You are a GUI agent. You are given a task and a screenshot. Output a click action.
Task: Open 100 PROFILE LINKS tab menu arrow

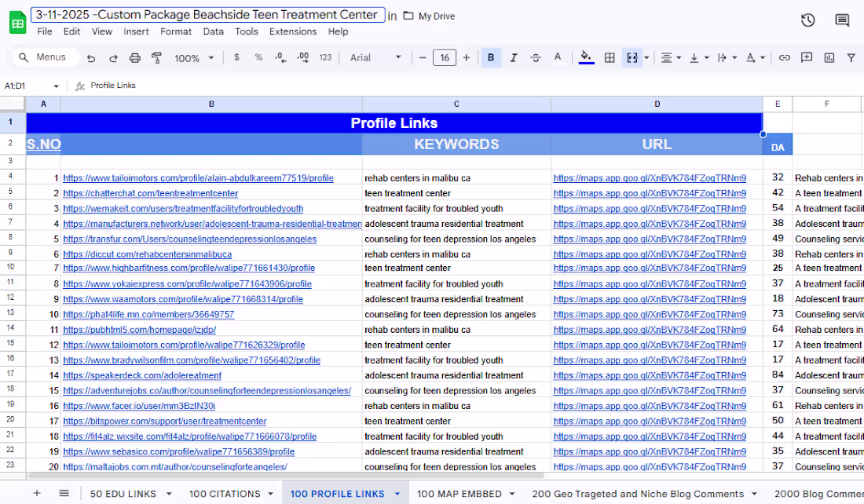(x=397, y=494)
